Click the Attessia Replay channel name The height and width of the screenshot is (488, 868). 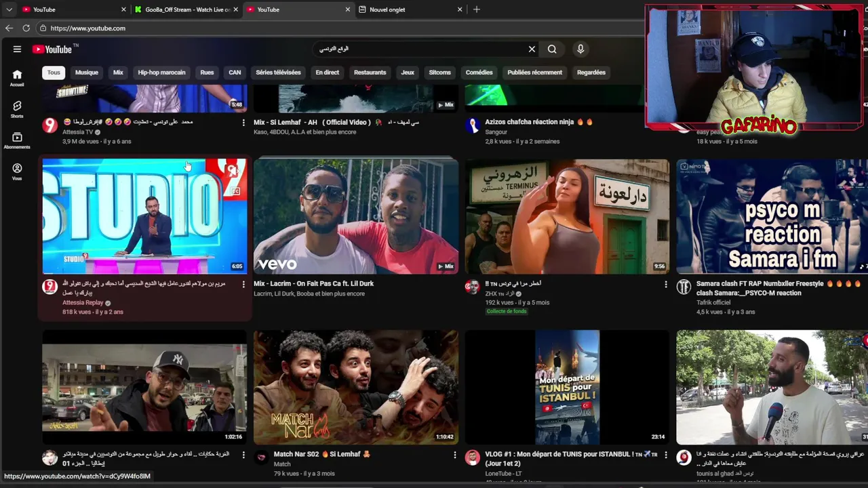coord(83,303)
